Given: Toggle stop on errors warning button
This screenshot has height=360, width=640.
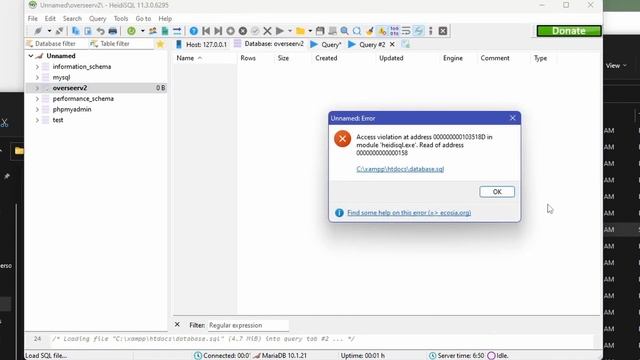Looking at the screenshot, I should tap(382, 31).
